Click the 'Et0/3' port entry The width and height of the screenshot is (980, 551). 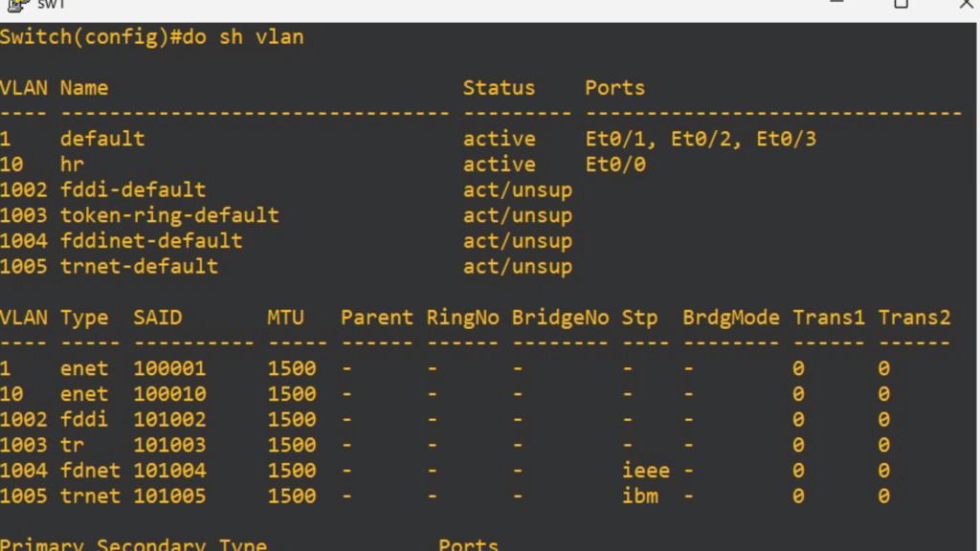[786, 139]
